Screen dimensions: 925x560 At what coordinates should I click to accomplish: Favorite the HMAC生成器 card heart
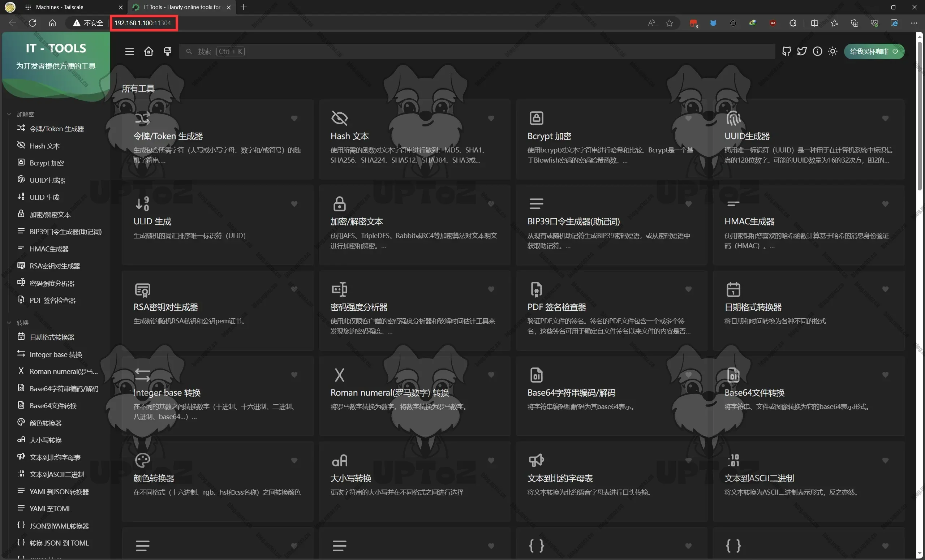pyautogui.click(x=885, y=204)
